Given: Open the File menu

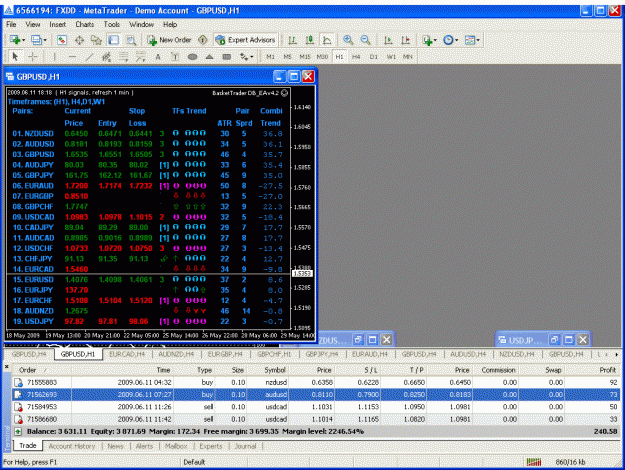Looking at the screenshot, I should [x=11, y=24].
